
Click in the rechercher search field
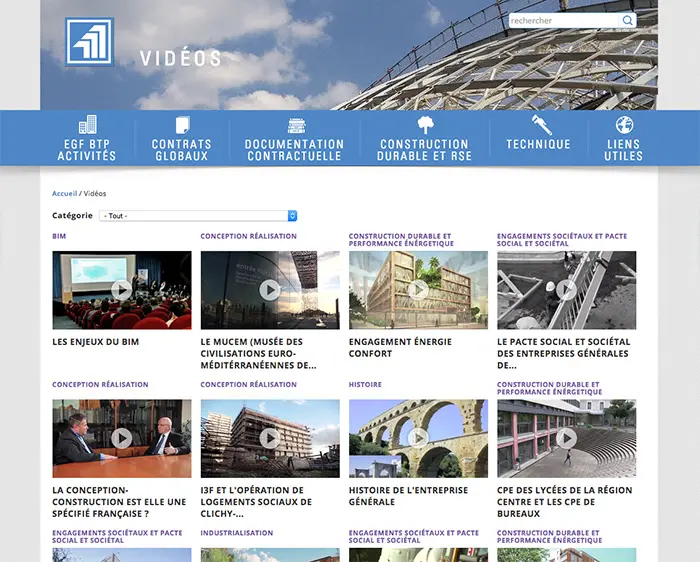click(564, 20)
